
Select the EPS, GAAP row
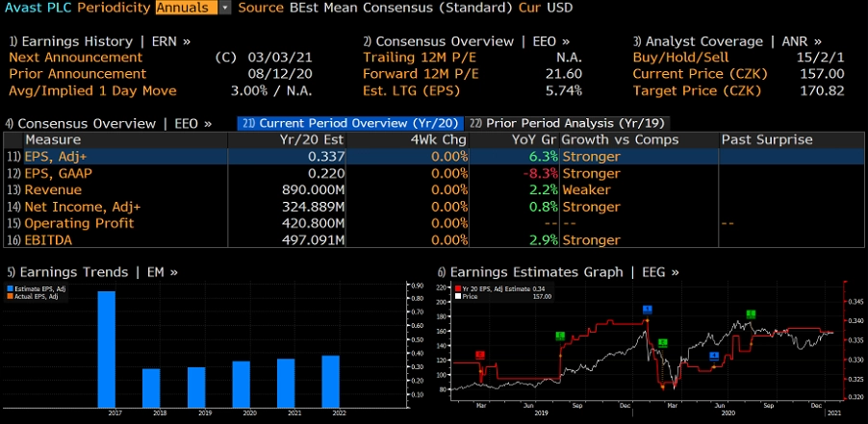tap(433, 174)
